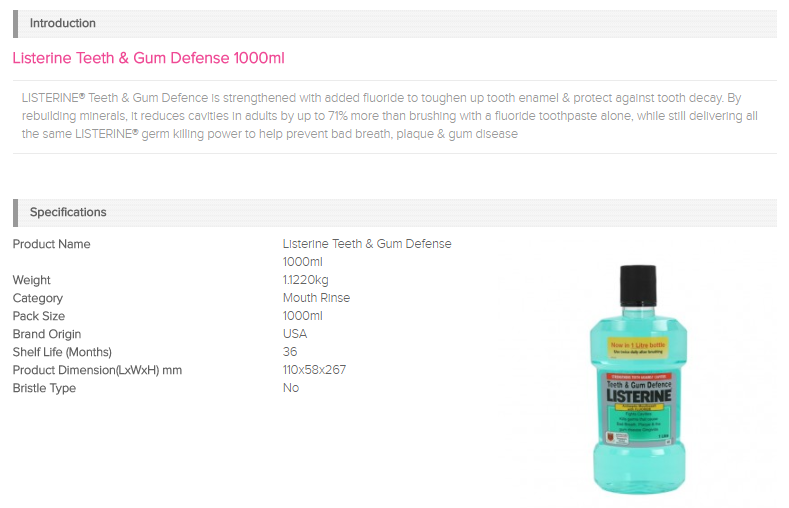Click the Brand Origin value USA
The height and width of the screenshot is (508, 789).
pos(295,334)
